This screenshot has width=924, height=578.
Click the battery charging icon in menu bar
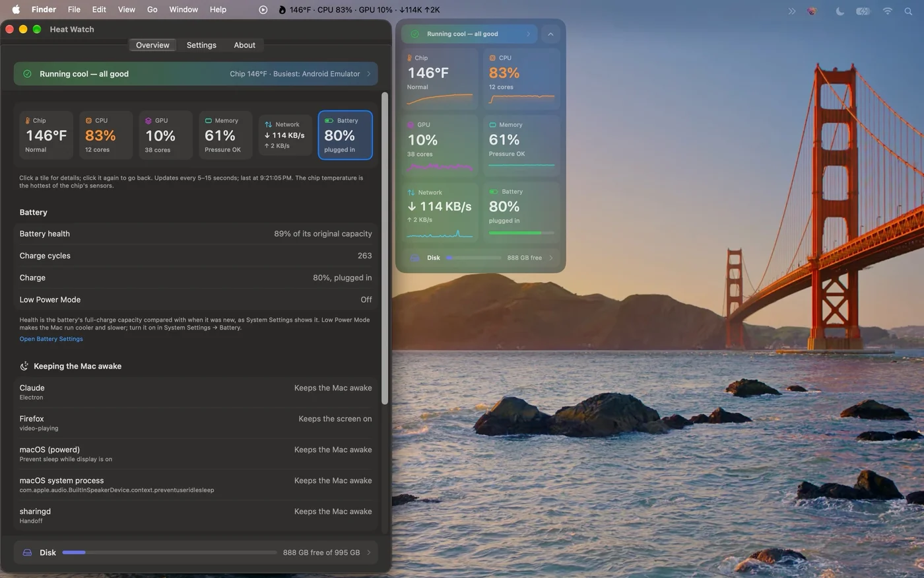point(863,11)
